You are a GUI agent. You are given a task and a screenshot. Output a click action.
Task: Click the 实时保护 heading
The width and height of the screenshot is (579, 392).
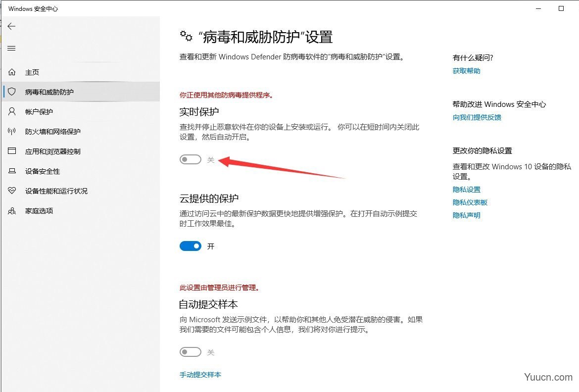pyautogui.click(x=199, y=111)
